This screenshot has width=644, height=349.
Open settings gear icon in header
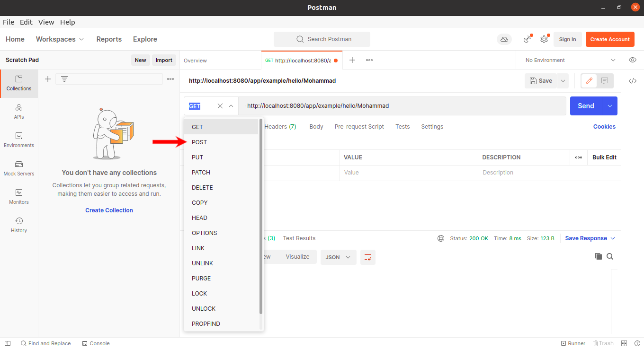544,39
